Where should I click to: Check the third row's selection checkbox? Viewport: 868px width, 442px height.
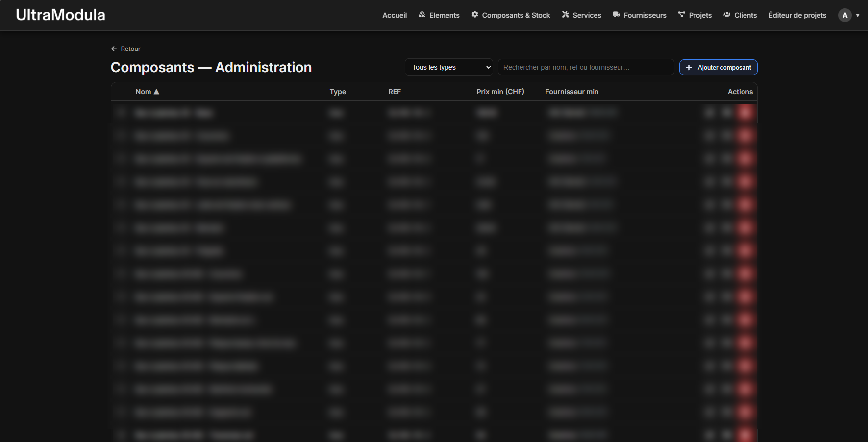pyautogui.click(x=122, y=159)
